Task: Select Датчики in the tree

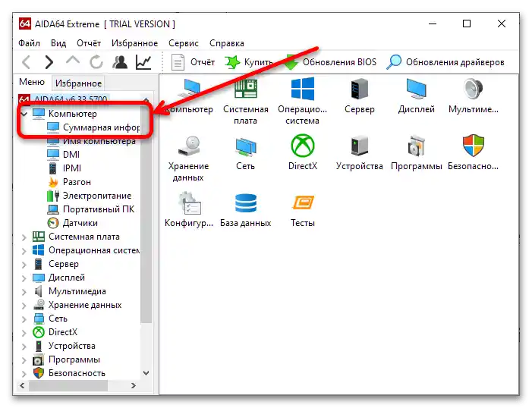Action: coord(72,223)
